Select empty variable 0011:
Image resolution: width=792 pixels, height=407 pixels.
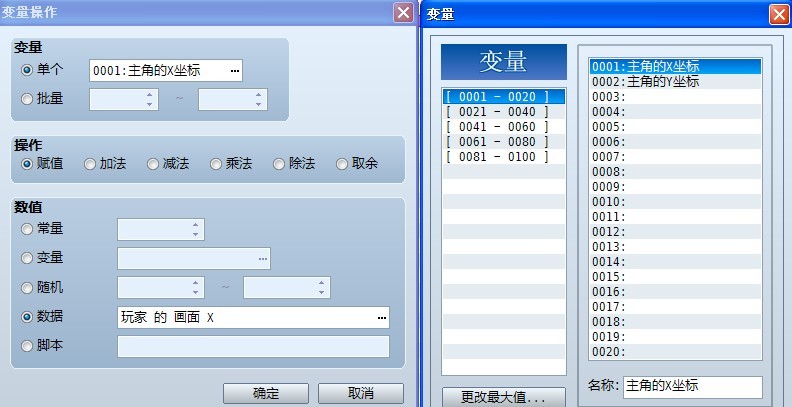click(x=675, y=217)
